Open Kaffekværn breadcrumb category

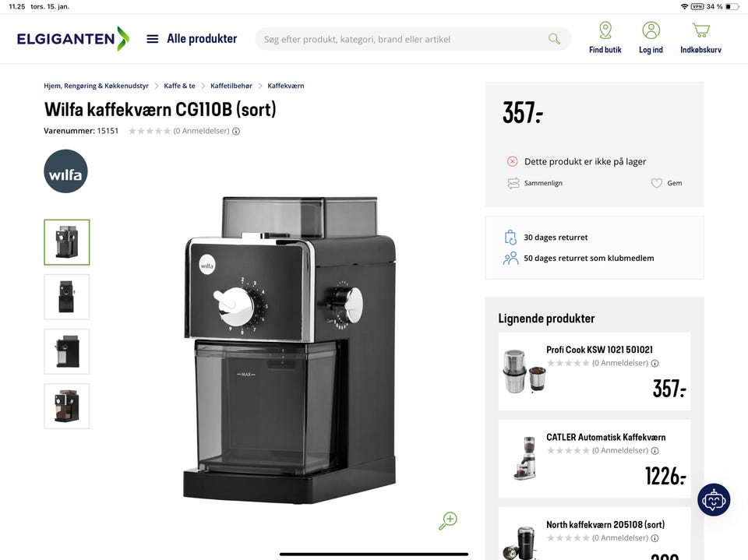[x=286, y=86]
